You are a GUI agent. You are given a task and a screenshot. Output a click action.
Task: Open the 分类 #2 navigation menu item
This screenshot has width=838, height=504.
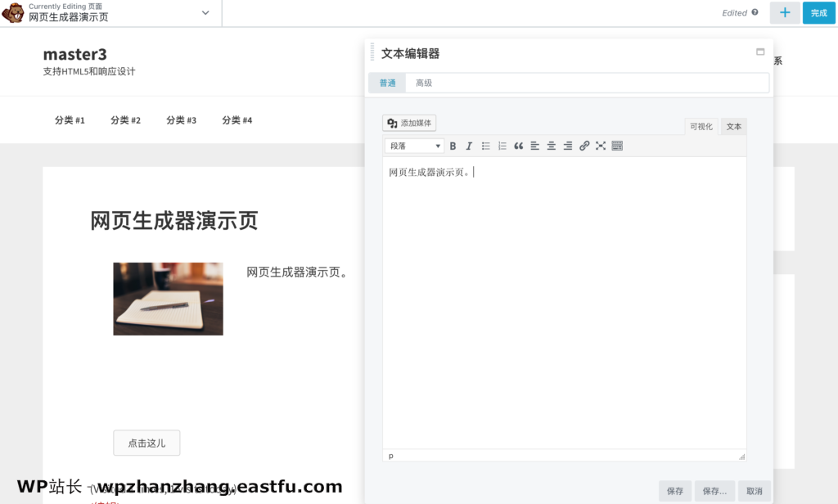(x=124, y=119)
